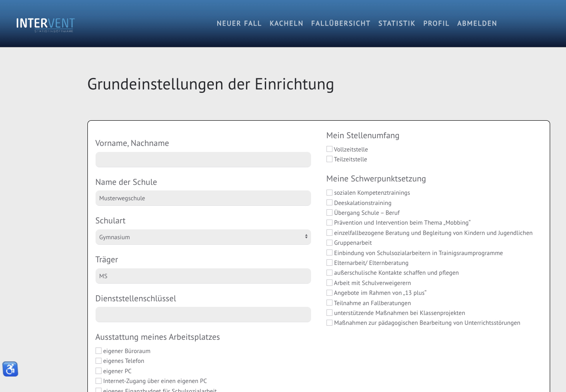The width and height of the screenshot is (566, 392).
Task: Select Deeskalationstraining checkbox
Action: [329, 203]
